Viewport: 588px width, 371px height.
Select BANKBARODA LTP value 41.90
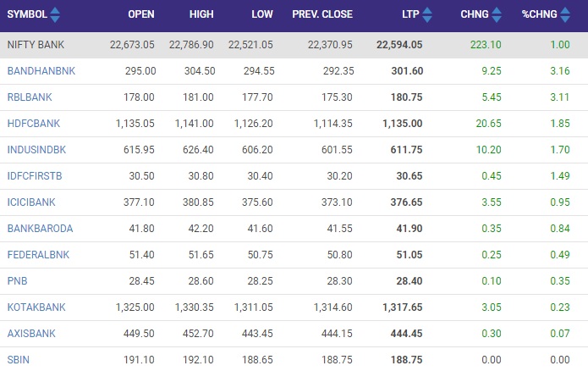point(409,229)
